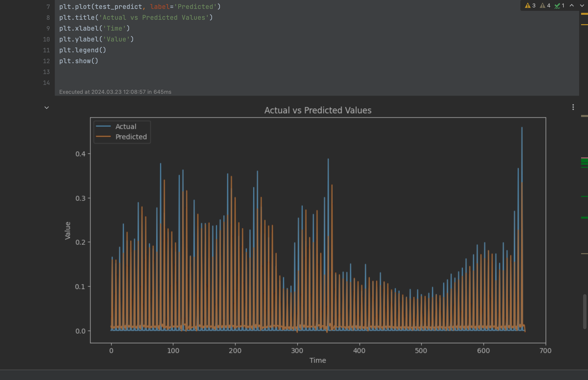This screenshot has width=588, height=380.
Task: Open the cell output three-dot menu
Action: (573, 107)
